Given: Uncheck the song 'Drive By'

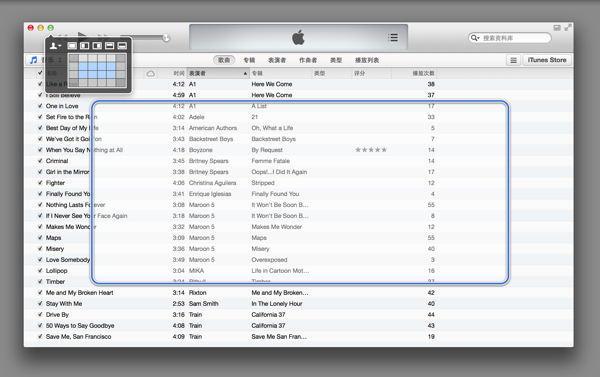Looking at the screenshot, I should click(40, 315).
